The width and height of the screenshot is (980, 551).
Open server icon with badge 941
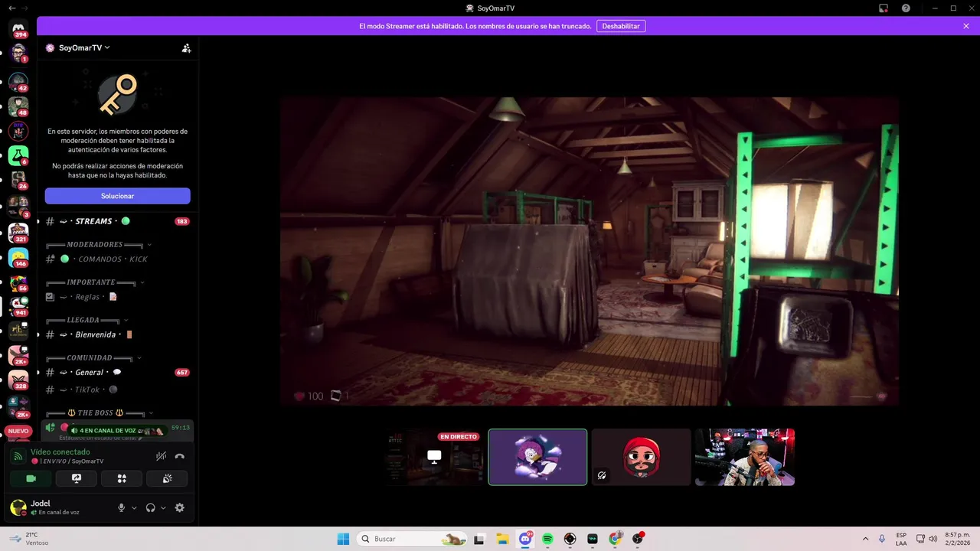tap(18, 306)
